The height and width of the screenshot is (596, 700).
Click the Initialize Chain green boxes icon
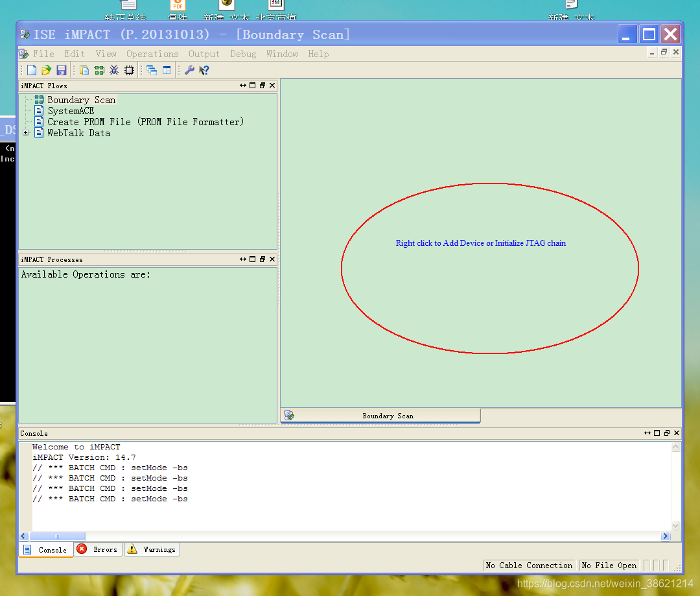tap(99, 70)
